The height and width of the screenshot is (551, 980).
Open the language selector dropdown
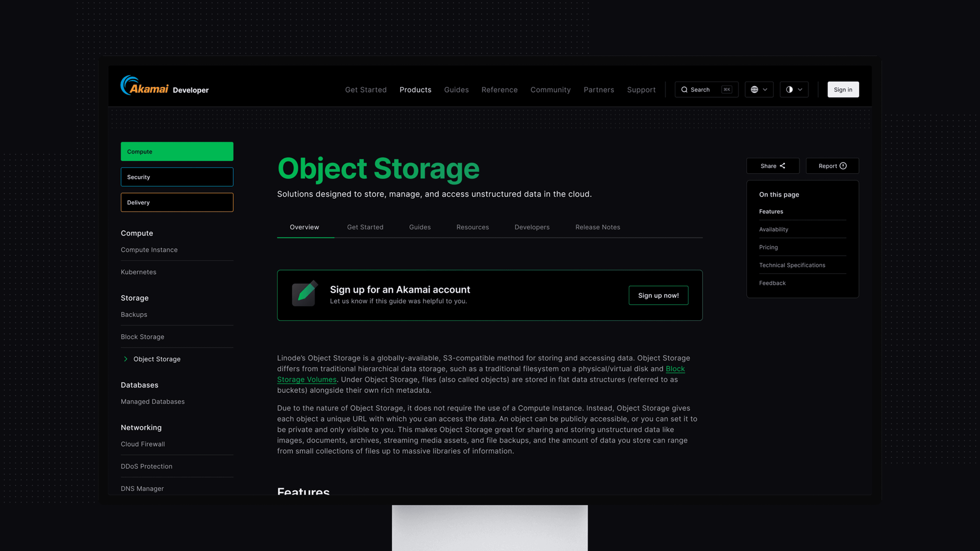[759, 90]
